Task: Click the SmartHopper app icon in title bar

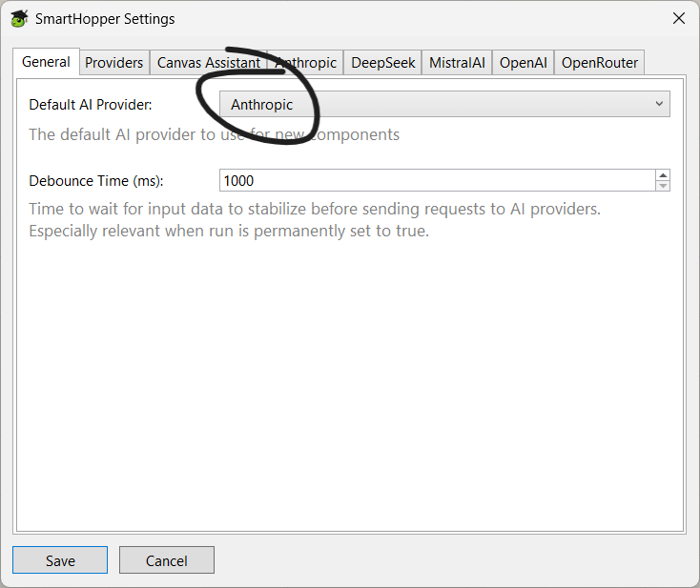Action: click(x=19, y=19)
